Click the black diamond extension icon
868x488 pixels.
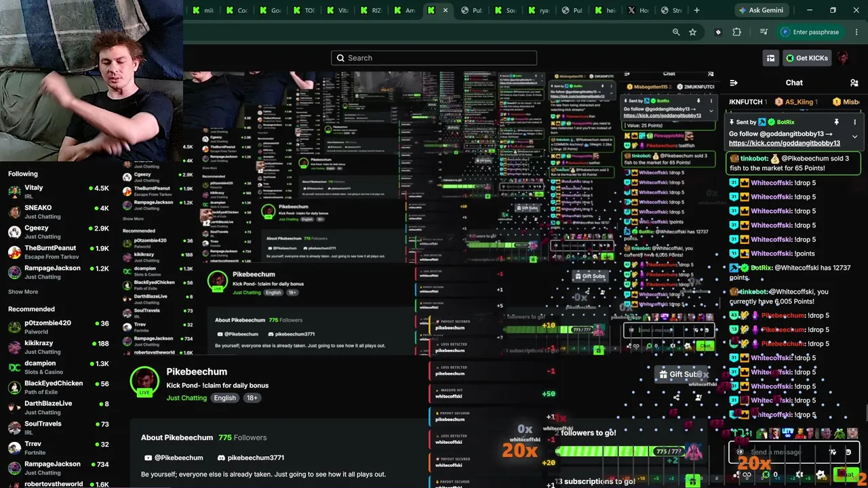(718, 32)
